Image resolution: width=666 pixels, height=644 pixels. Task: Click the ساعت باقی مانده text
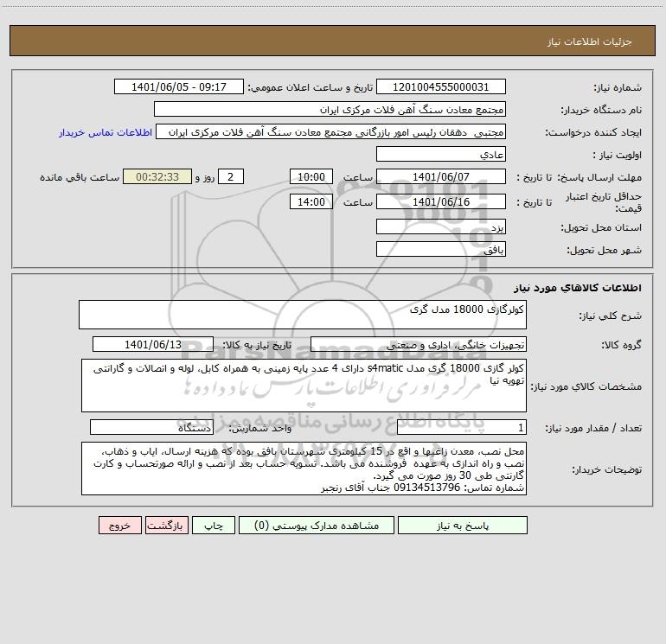(x=80, y=177)
